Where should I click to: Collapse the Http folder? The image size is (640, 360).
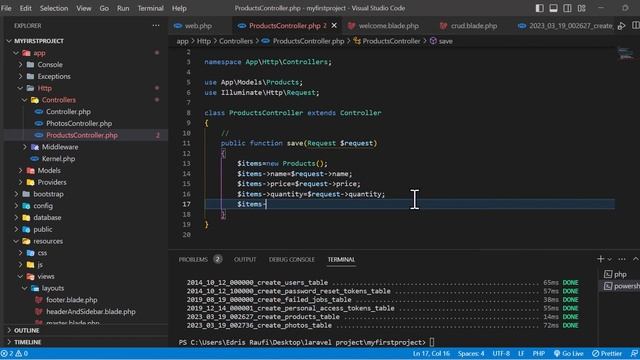[x=44, y=88]
